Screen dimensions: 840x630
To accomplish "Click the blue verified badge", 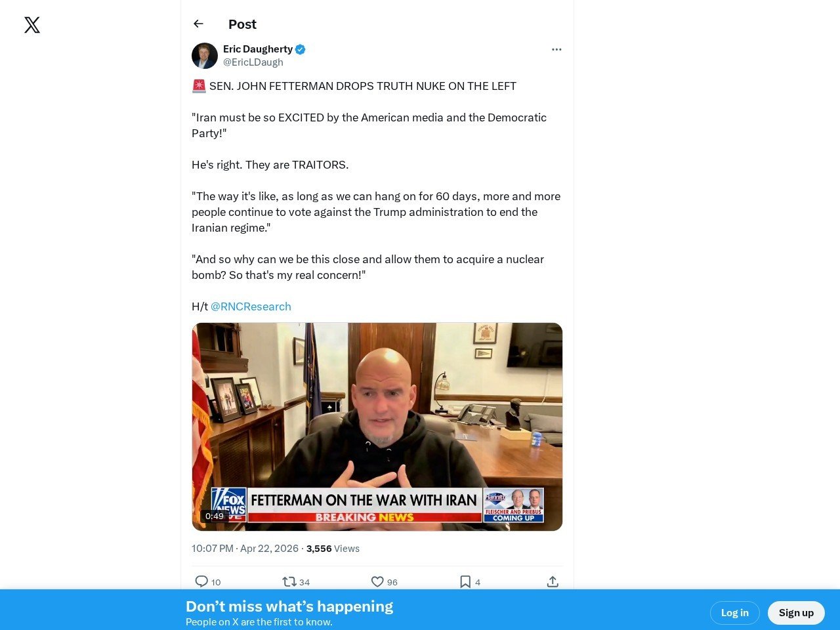I will tap(301, 49).
